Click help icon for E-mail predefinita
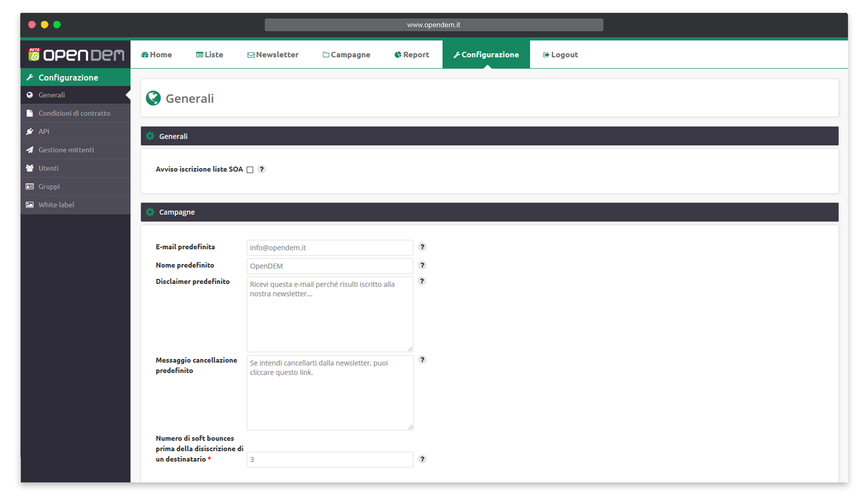868x498 pixels. pos(422,247)
